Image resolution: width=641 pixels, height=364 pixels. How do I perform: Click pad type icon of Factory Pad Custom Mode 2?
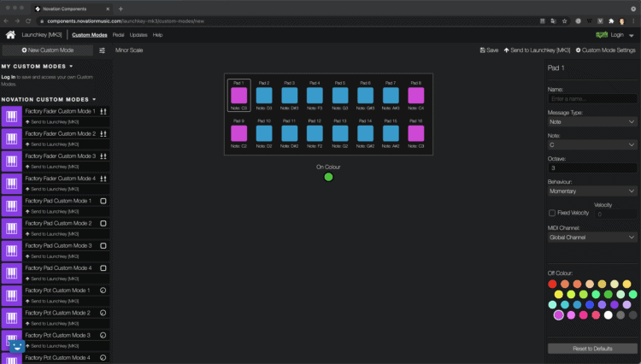[x=103, y=223]
